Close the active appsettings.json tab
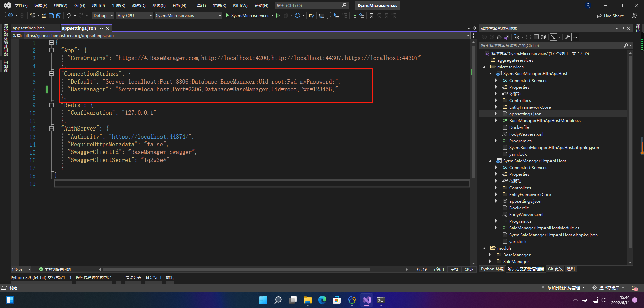644x308 pixels. click(x=108, y=29)
